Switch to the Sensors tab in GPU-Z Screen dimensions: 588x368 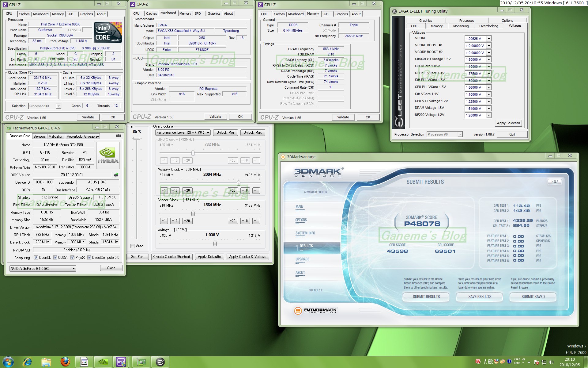pos(40,136)
